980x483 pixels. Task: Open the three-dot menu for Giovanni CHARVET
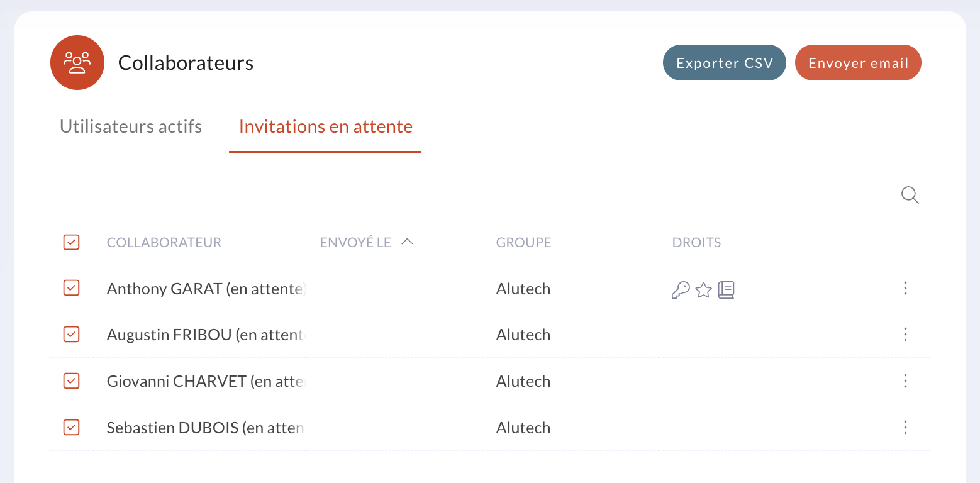[x=906, y=380]
